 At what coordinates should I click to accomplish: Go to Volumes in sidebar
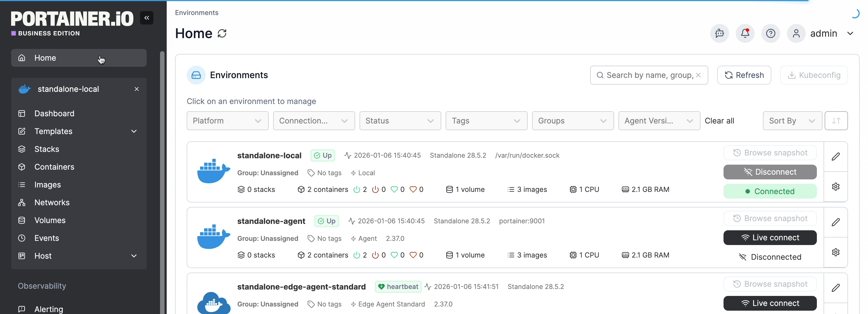pos(50,220)
